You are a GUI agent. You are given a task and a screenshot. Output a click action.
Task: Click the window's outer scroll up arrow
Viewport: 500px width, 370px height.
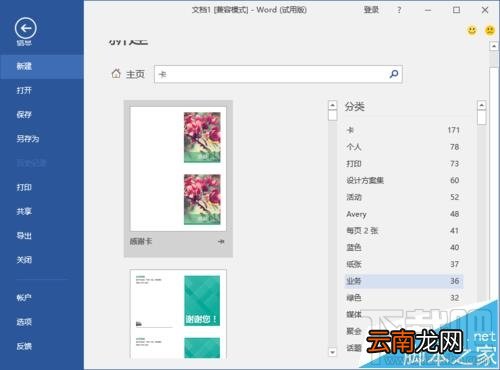click(494, 46)
